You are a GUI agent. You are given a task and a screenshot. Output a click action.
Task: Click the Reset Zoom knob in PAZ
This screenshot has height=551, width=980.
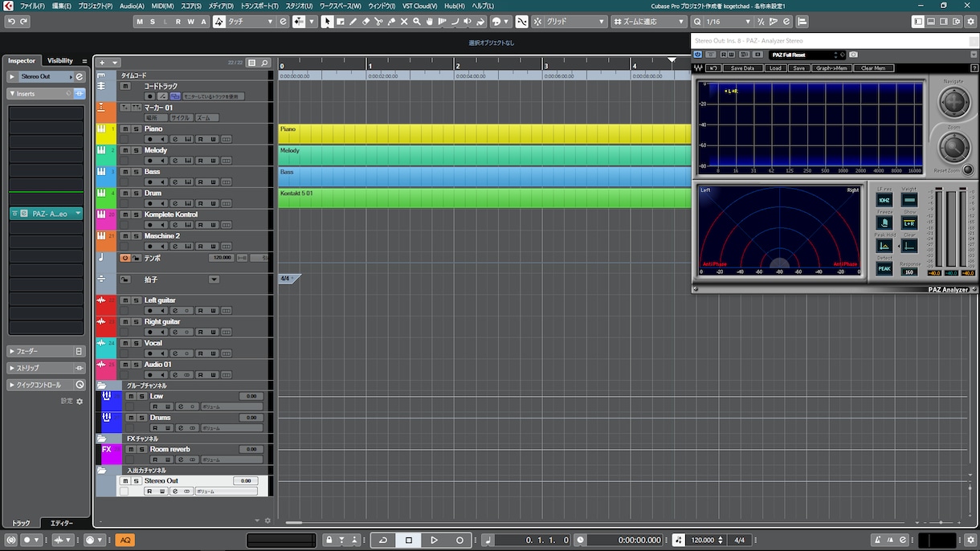(x=968, y=169)
